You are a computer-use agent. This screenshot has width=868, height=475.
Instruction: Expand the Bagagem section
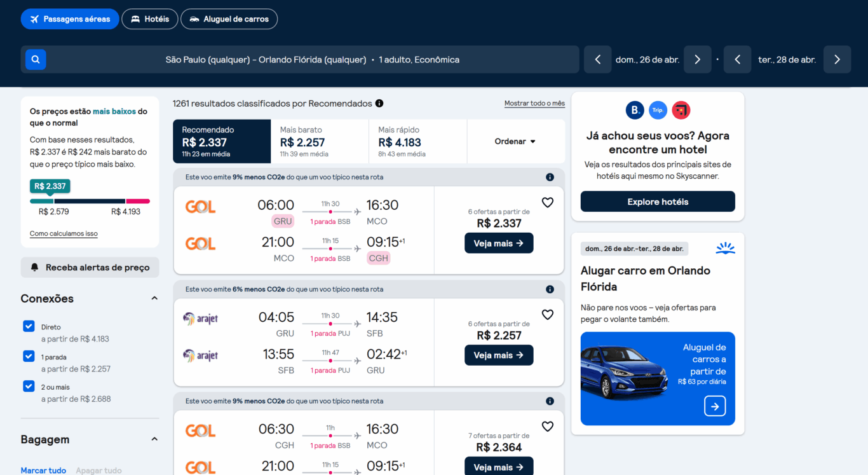[x=154, y=438]
